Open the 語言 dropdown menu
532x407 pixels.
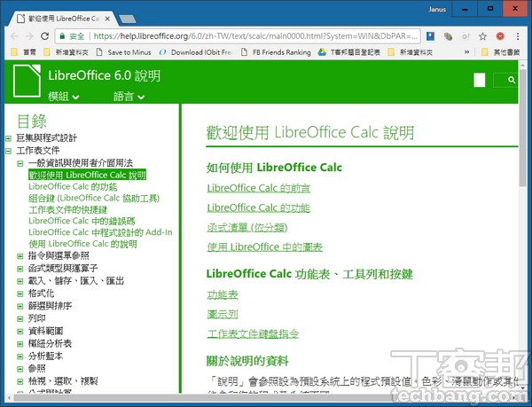click(129, 97)
